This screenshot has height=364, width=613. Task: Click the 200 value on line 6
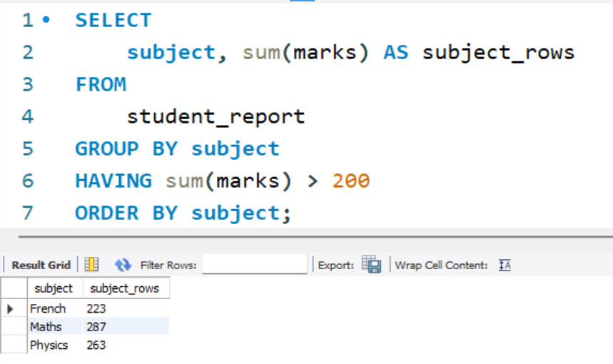tap(351, 181)
